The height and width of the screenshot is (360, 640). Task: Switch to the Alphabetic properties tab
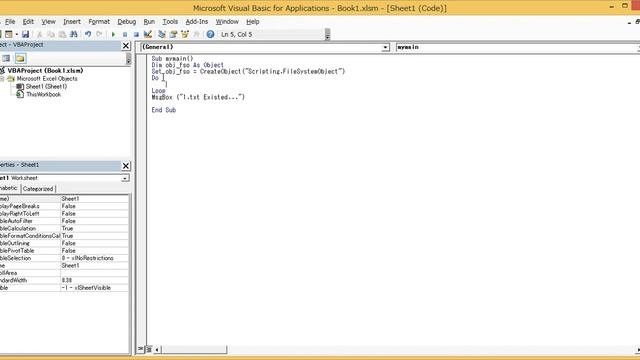pyautogui.click(x=9, y=188)
